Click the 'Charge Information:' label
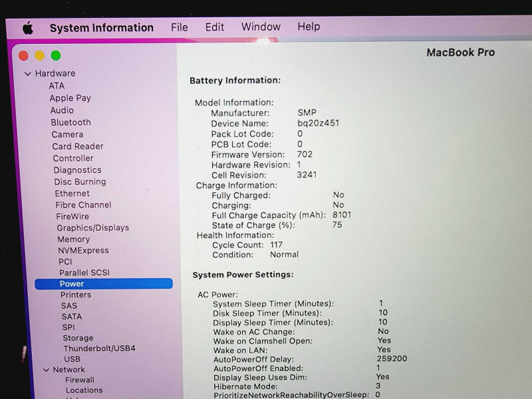532x399 pixels. (x=237, y=186)
